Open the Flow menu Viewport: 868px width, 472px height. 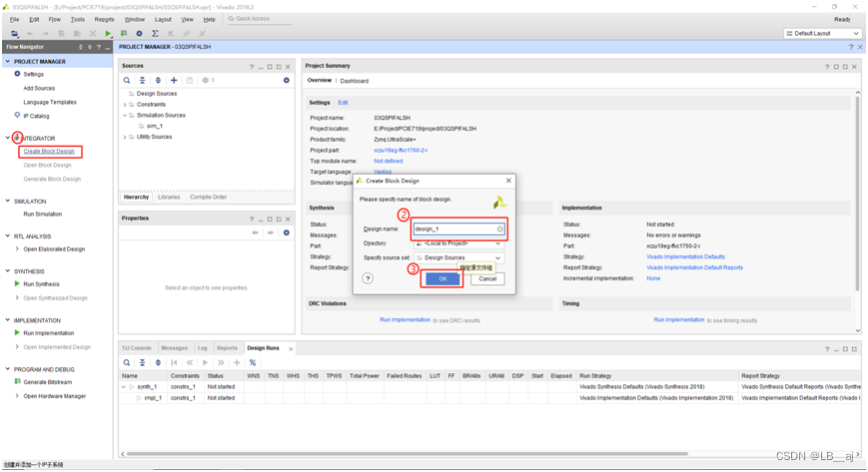(x=54, y=19)
